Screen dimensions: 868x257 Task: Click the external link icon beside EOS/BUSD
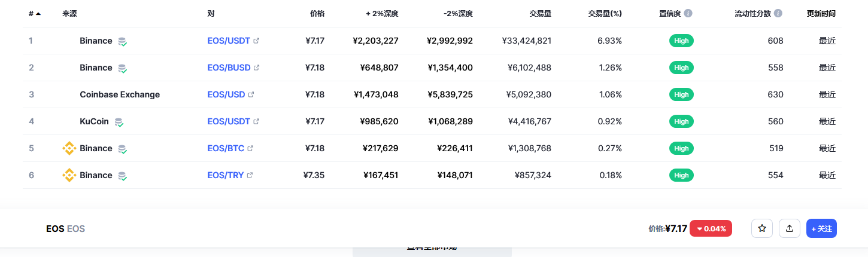coord(257,68)
